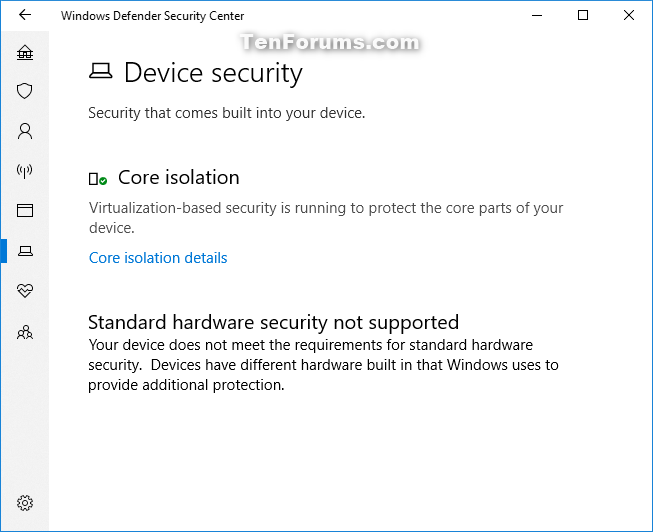Viewport: 653px width, 532px height.
Task: Click Core isolation status icon with checkmark
Action: (x=98, y=179)
